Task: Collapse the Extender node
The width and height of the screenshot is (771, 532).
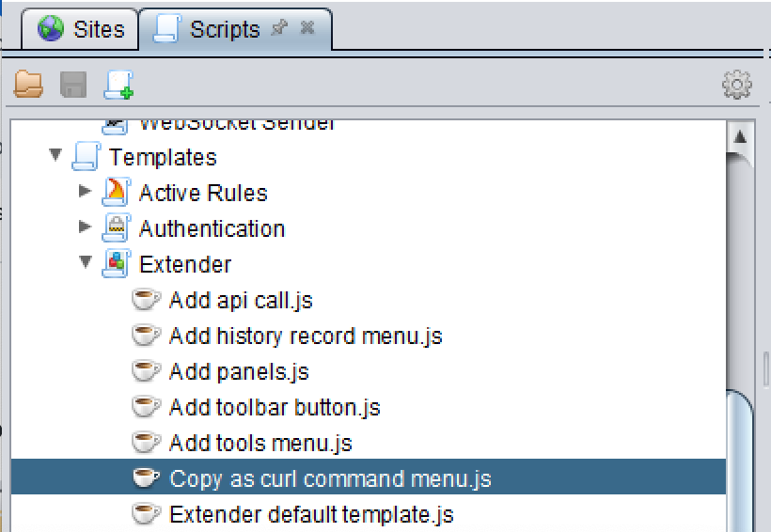Action: (x=86, y=261)
